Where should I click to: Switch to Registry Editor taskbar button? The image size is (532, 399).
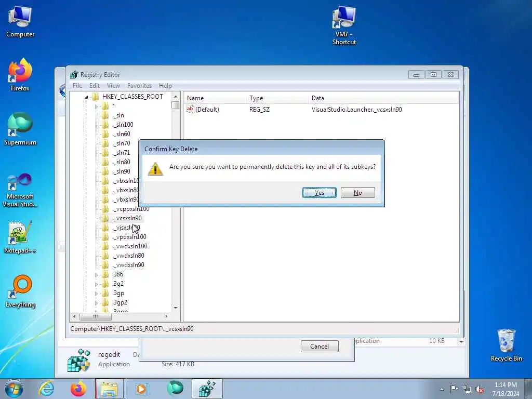coord(207,389)
